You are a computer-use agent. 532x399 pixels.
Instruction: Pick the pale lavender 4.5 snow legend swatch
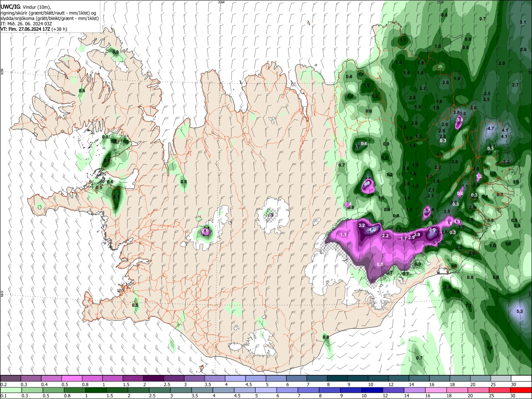click(256, 378)
